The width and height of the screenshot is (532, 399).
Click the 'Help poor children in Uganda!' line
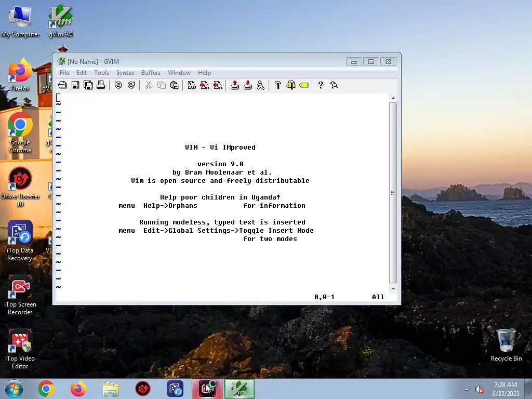click(220, 197)
